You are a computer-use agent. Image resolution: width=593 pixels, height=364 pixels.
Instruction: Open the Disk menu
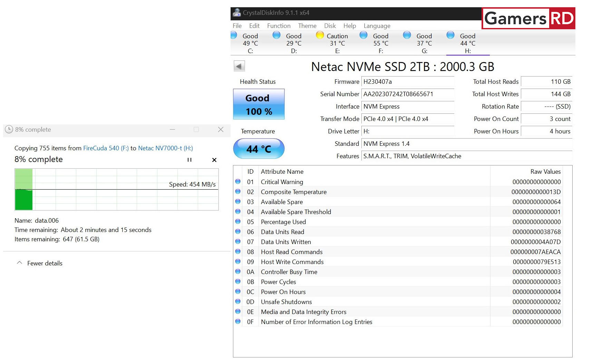(330, 26)
